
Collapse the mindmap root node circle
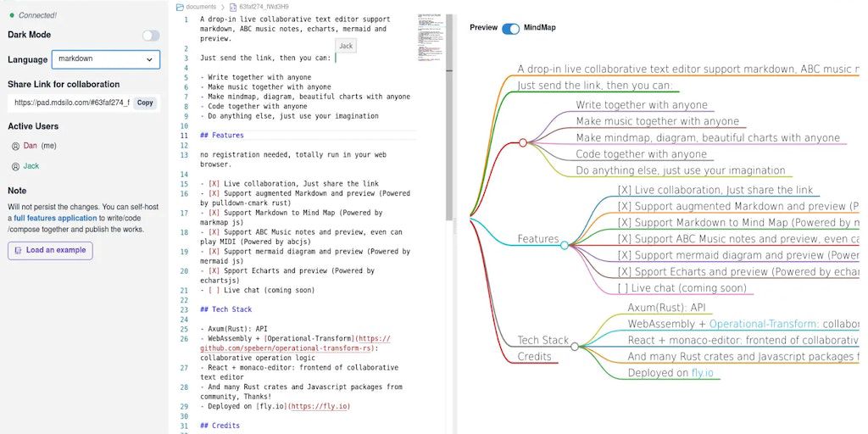coord(523,142)
